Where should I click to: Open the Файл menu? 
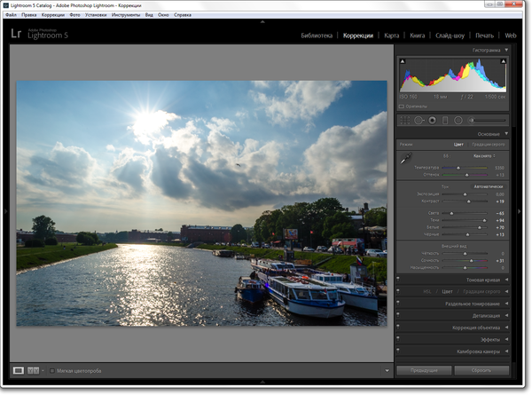click(x=11, y=15)
